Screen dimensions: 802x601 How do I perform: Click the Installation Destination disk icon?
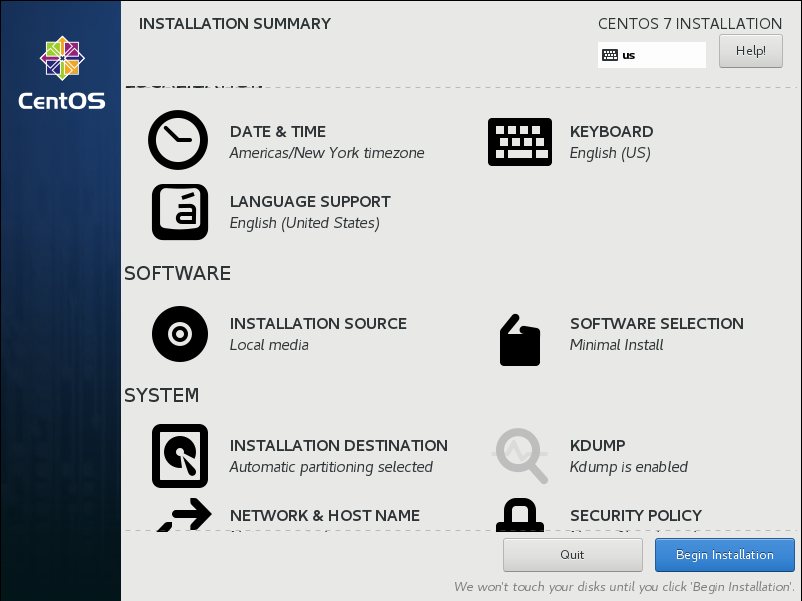(180, 456)
